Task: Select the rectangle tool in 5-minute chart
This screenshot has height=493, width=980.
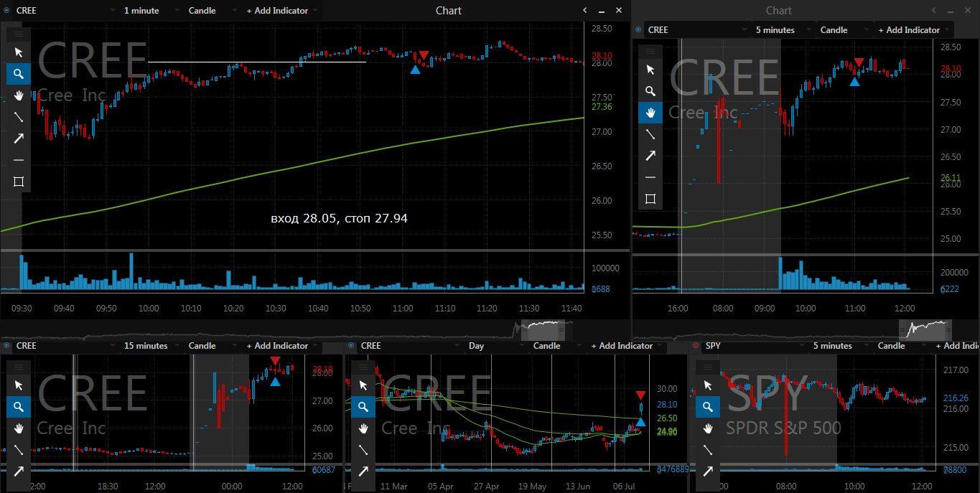Action: pos(650,198)
